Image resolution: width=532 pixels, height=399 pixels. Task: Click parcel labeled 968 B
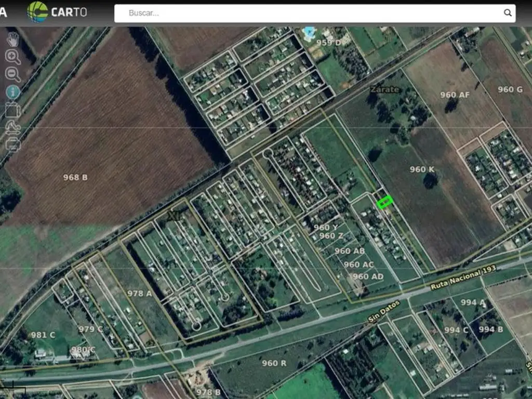pyautogui.click(x=75, y=177)
